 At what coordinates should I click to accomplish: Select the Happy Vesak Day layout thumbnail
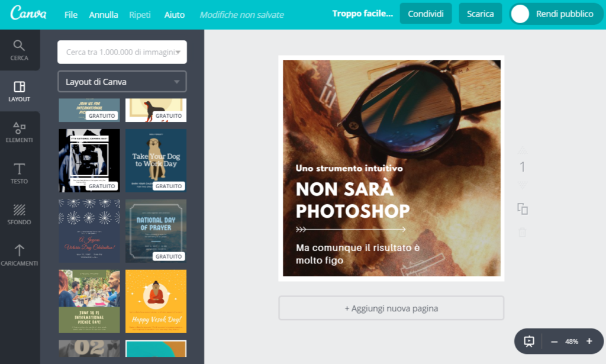point(156,301)
